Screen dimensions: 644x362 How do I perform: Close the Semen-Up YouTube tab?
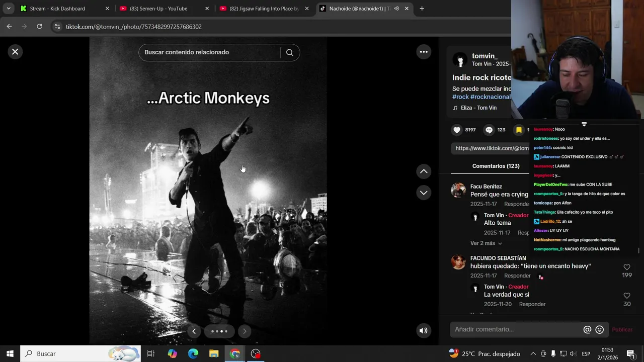pyautogui.click(x=207, y=9)
